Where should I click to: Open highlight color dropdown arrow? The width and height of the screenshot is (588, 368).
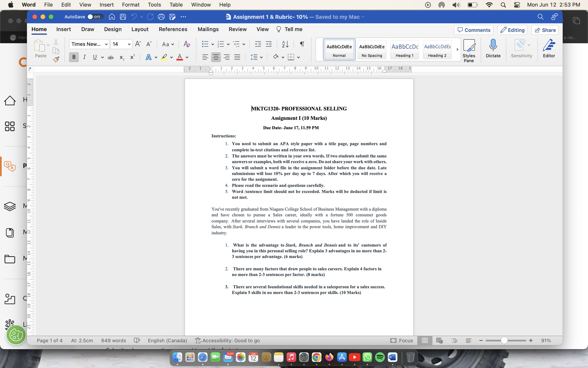point(171,57)
